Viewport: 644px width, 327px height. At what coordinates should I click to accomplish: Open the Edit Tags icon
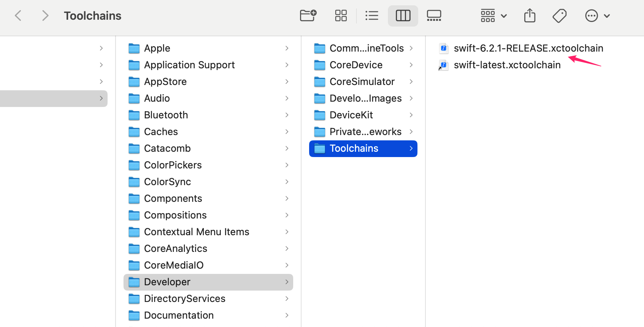click(559, 16)
